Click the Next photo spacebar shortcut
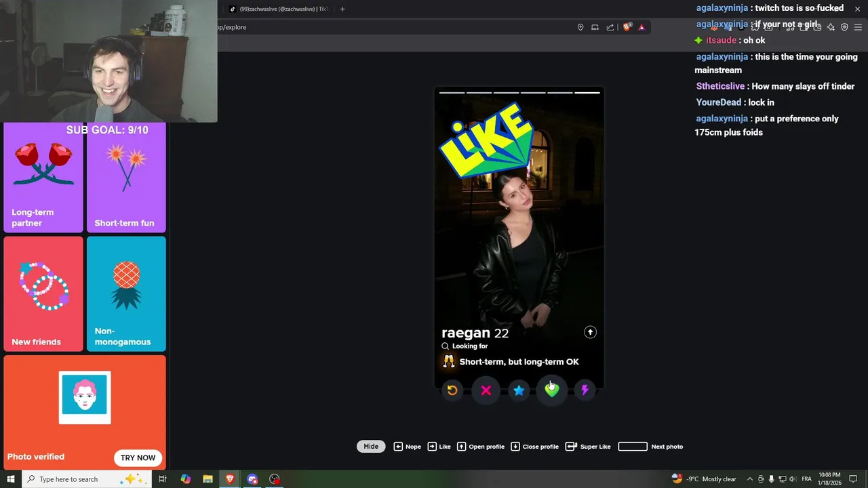The width and height of the screenshot is (868, 488). 633,447
